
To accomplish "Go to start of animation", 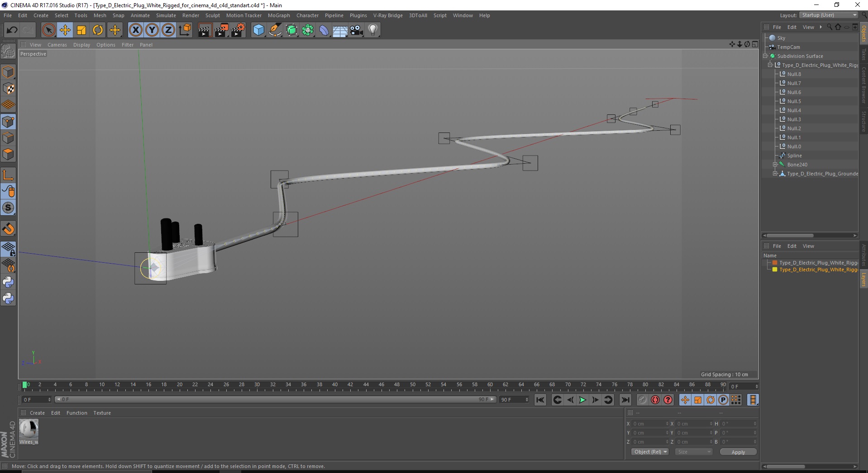I will coord(540,400).
